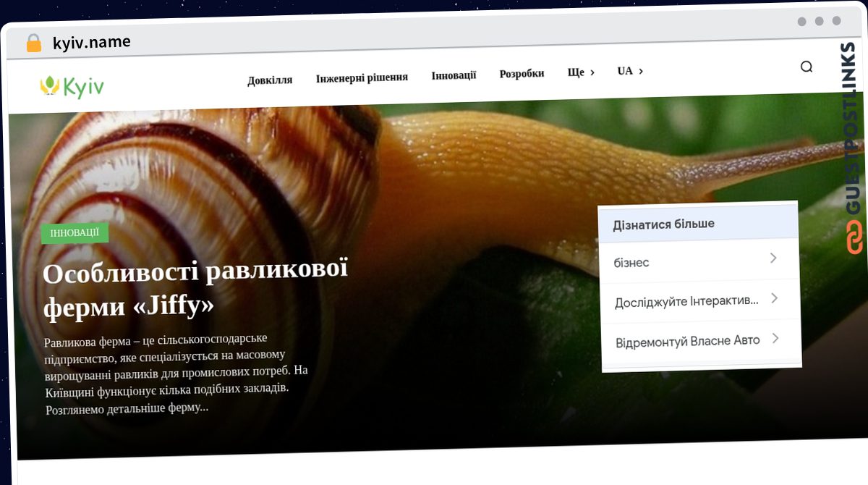Open the search magnifier icon
868x485 pixels.
tap(807, 67)
